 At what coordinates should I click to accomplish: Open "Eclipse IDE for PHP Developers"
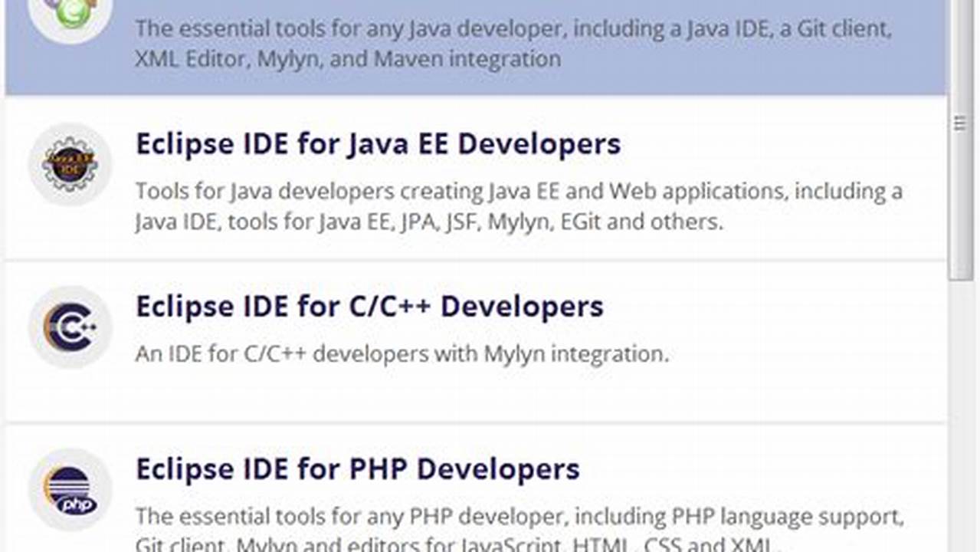click(357, 468)
